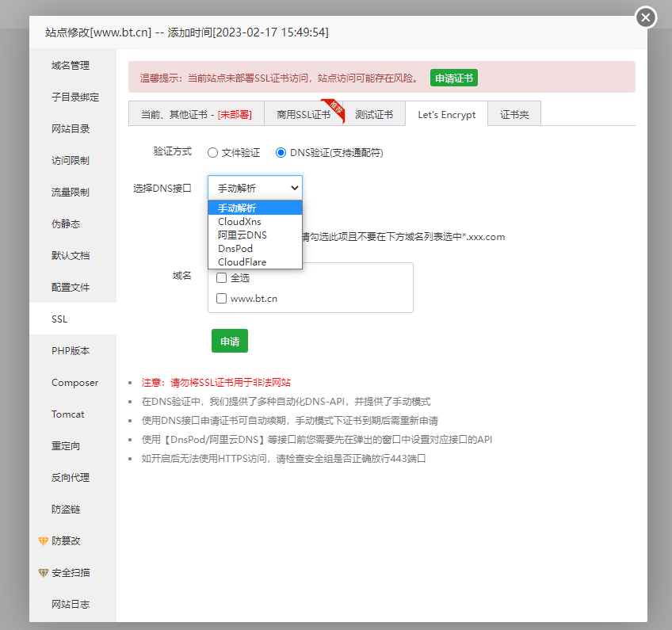
Task: Click the green 申请 button
Action: 230,341
